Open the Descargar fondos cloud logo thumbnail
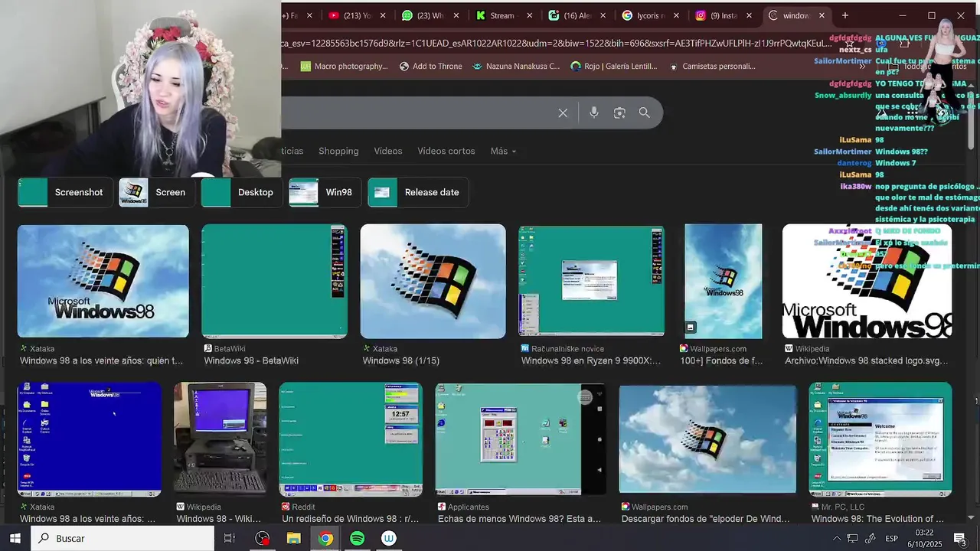 point(707,439)
